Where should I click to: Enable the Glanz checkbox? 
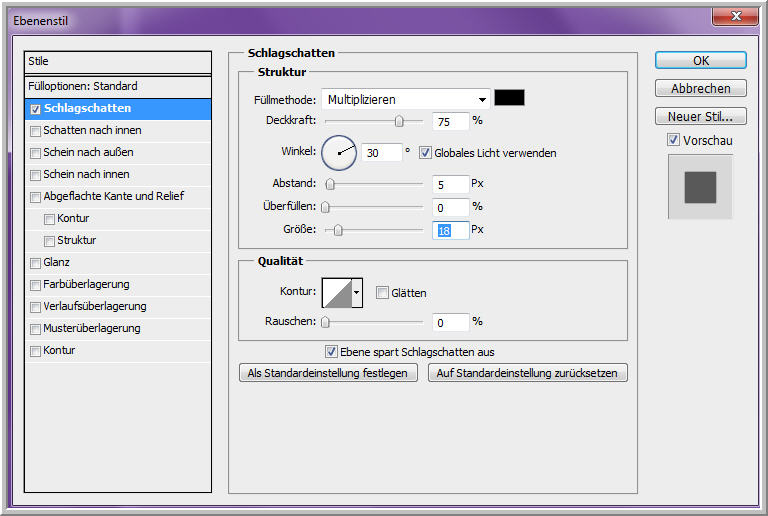click(x=35, y=263)
